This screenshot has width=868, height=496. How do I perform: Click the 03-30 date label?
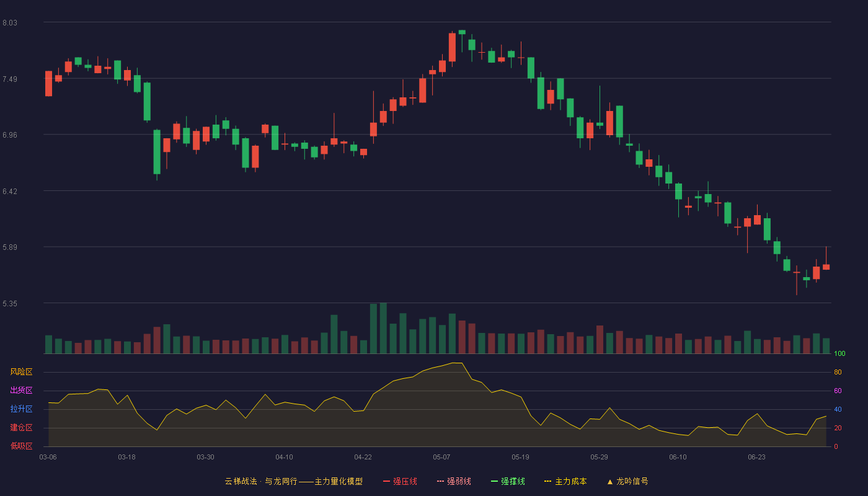[205, 457]
